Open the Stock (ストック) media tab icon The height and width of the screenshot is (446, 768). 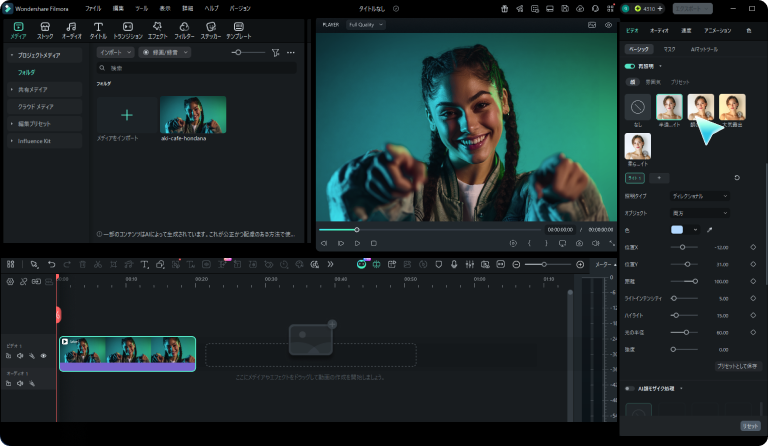(45, 29)
